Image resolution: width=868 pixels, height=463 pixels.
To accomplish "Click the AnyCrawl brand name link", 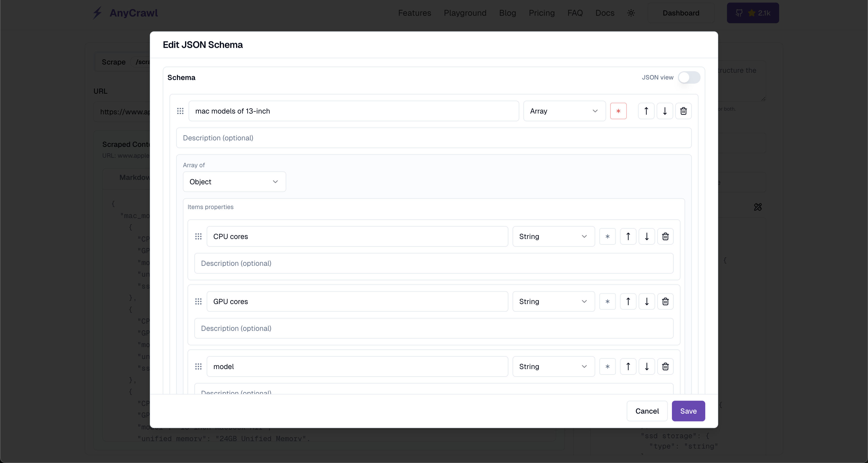I will pos(134,13).
